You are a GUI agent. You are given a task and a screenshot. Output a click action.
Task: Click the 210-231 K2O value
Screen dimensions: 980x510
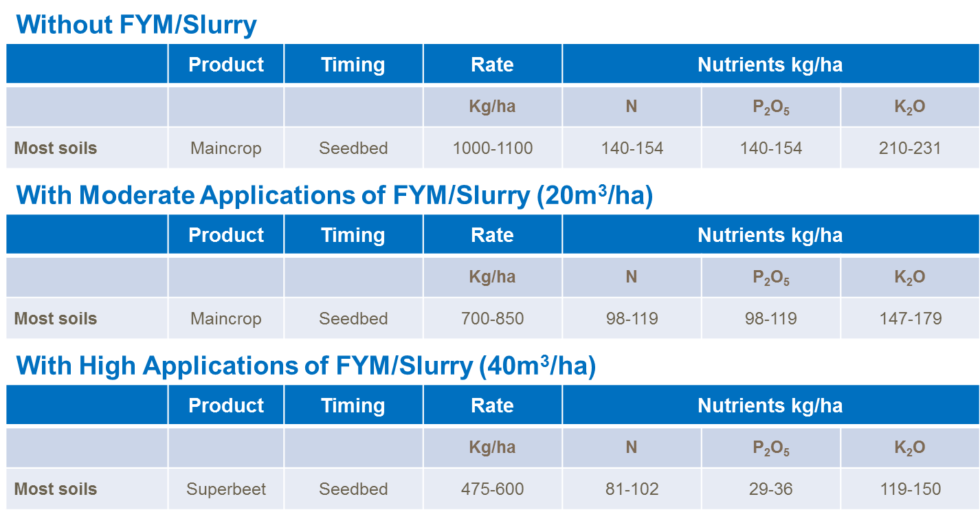point(910,148)
